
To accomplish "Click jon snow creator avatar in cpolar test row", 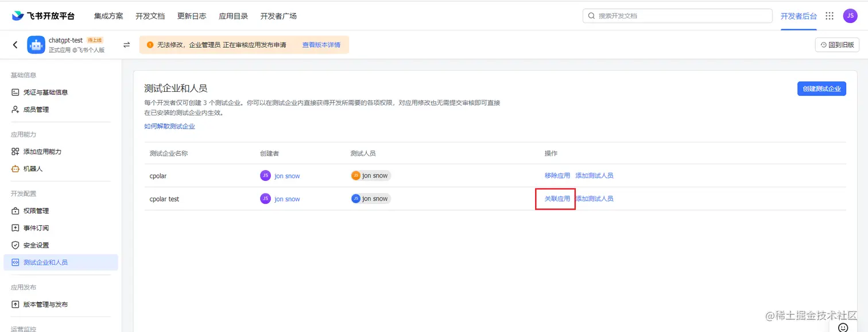I will (265, 199).
